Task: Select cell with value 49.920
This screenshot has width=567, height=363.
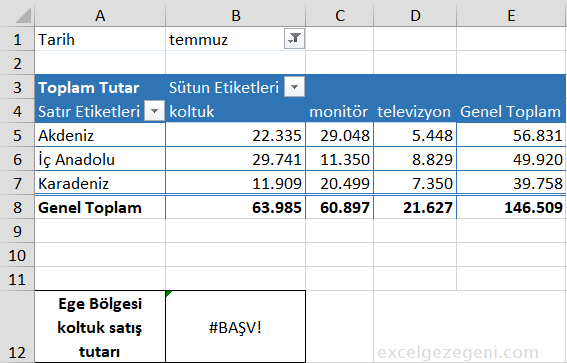Action: [511, 159]
